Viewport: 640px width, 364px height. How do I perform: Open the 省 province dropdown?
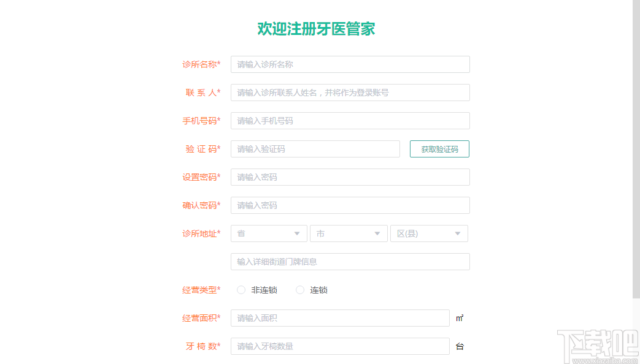coord(268,233)
